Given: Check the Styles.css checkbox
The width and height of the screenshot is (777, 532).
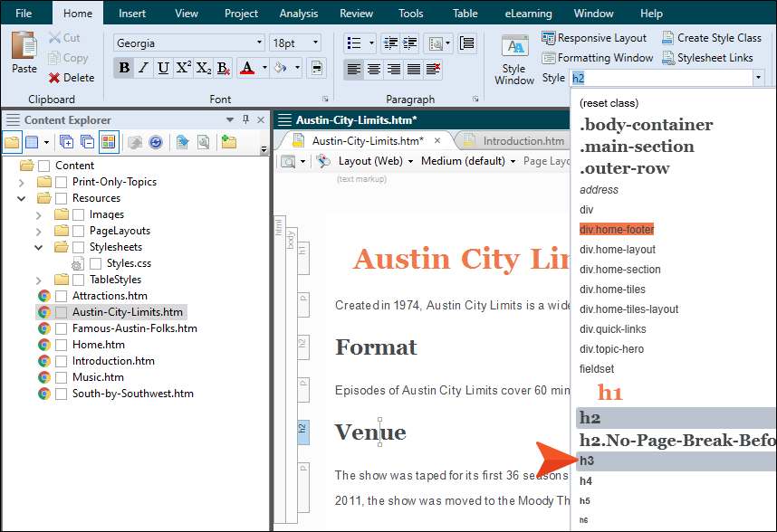Looking at the screenshot, I should coord(96,264).
